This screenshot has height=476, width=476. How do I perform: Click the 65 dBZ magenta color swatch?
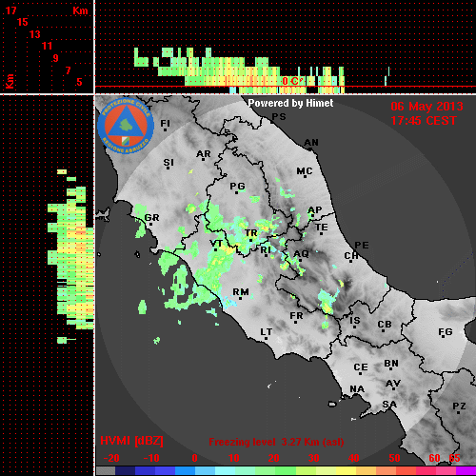pyautogui.click(x=466, y=470)
